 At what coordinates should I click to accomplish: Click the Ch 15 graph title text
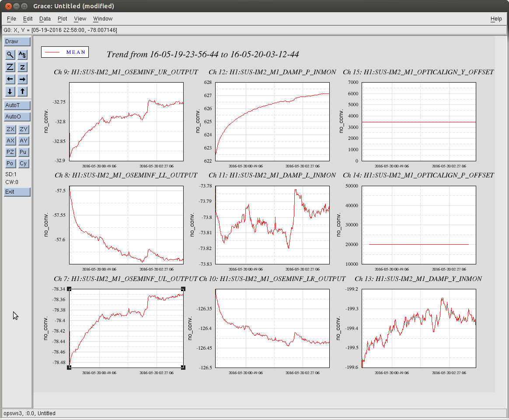tap(418, 72)
